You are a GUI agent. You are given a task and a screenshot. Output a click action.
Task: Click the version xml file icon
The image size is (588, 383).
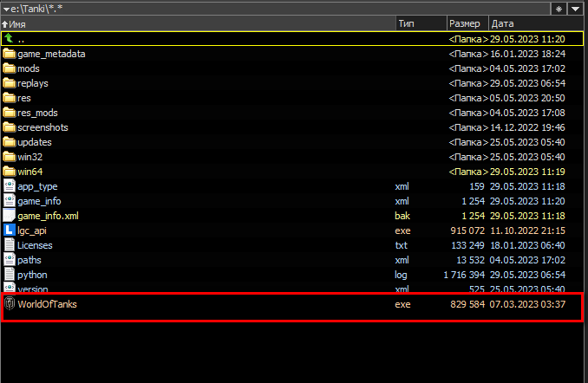click(x=10, y=288)
